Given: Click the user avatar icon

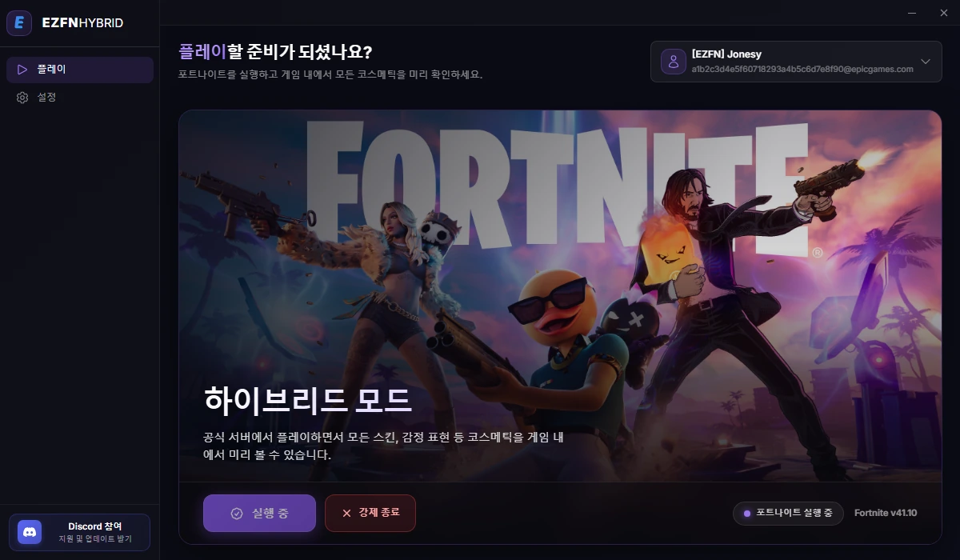Looking at the screenshot, I should [674, 62].
